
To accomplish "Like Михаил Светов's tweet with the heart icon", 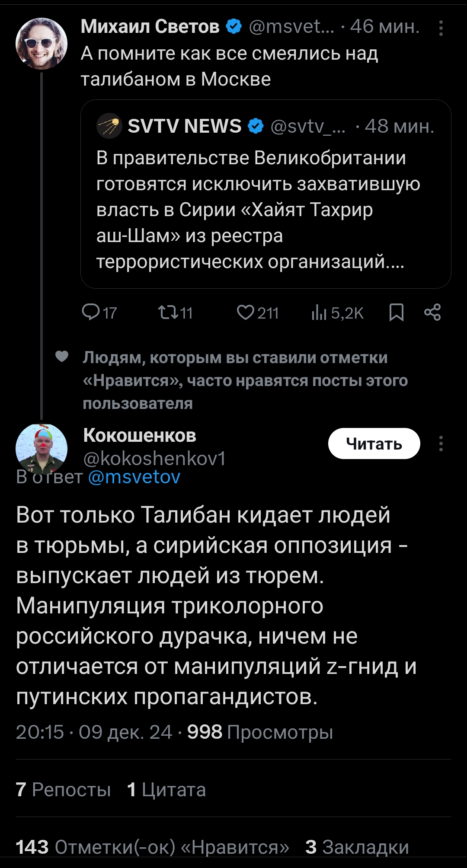I will 245,312.
